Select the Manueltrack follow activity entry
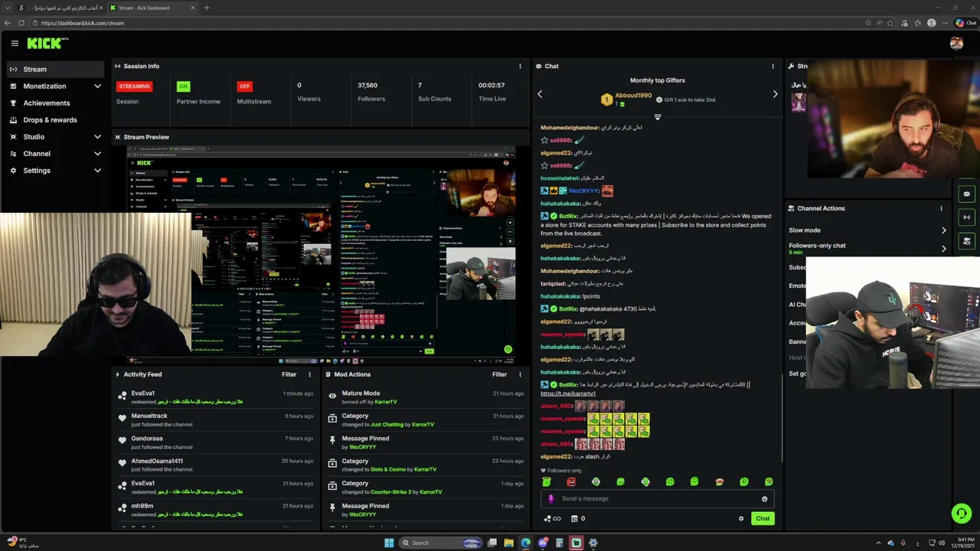Viewport: 980px width, 551px height. [x=214, y=419]
